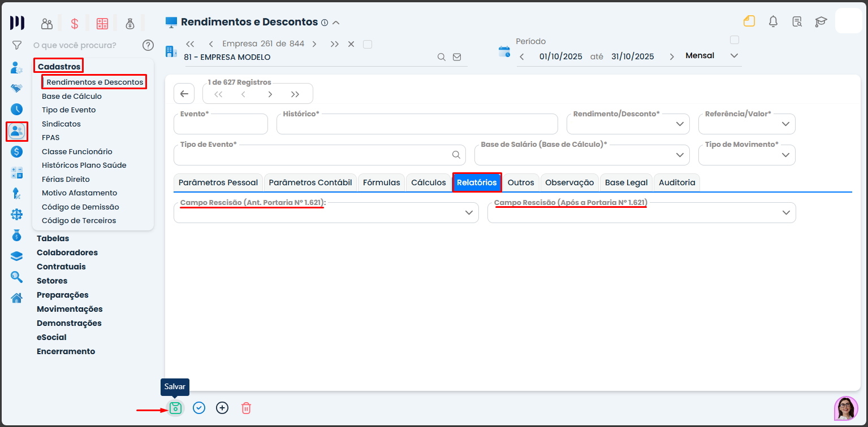Expand the Campo Rescisão (Após a Portaria) dropdown
Viewport: 868px width, 427px height.
786,212
